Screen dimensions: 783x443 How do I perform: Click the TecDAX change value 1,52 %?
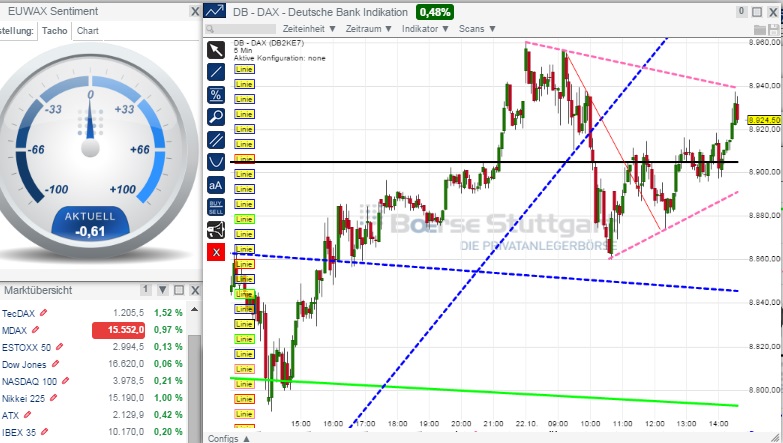pos(168,313)
